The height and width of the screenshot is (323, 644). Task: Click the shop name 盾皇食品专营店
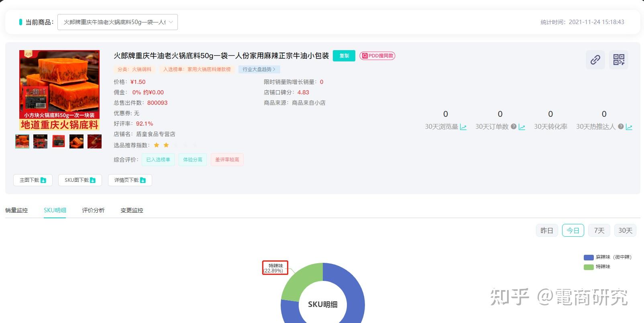pos(156,134)
